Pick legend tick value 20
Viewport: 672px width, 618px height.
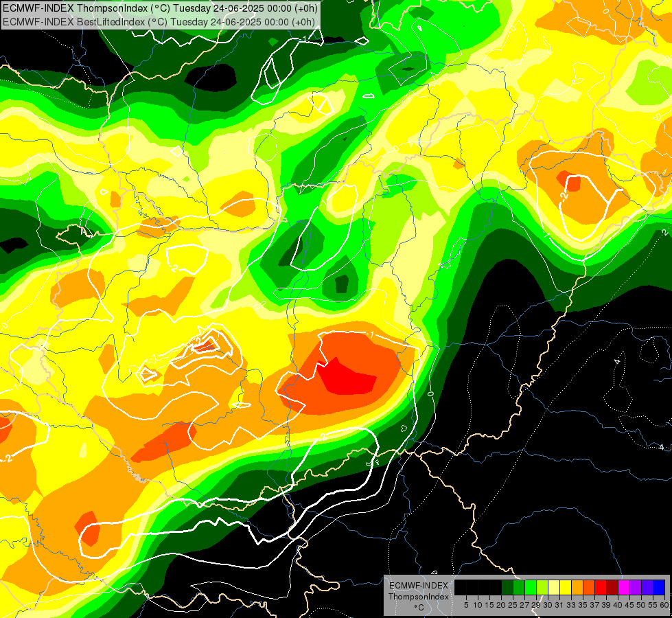tap(502, 605)
